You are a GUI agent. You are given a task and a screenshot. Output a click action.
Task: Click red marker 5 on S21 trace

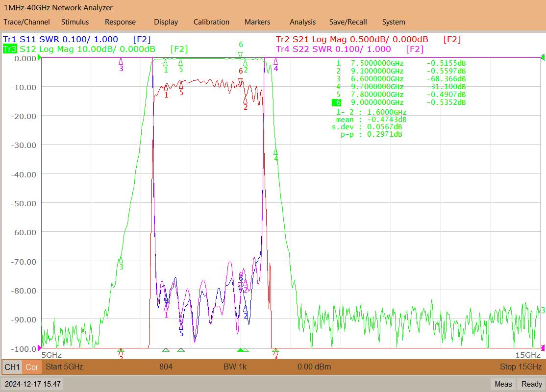[181, 85]
